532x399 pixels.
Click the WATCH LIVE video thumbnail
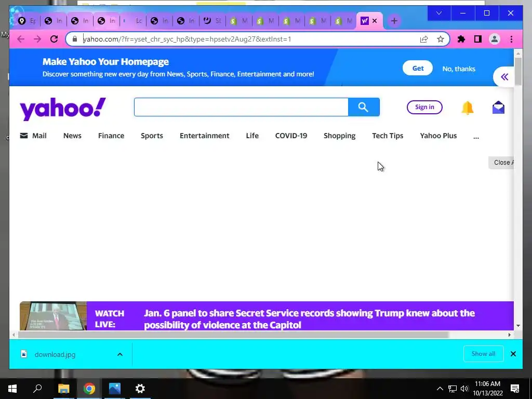(54, 316)
